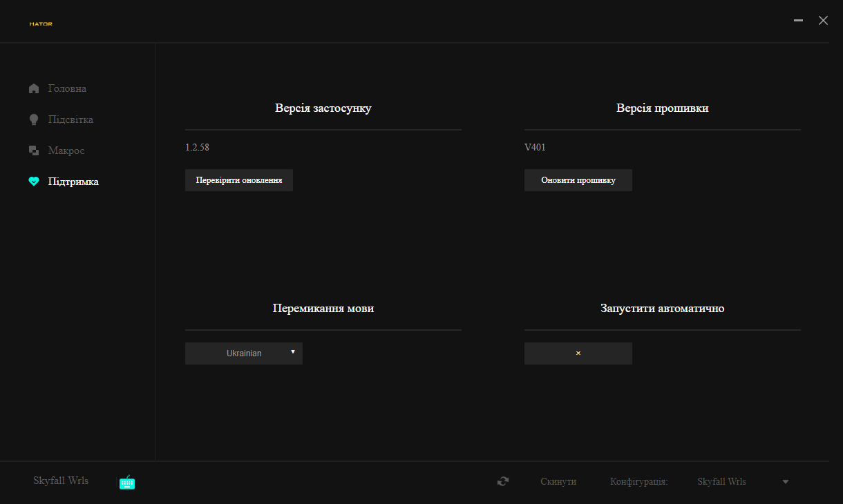Go to the Макрос section
843x504 pixels.
[x=66, y=151]
